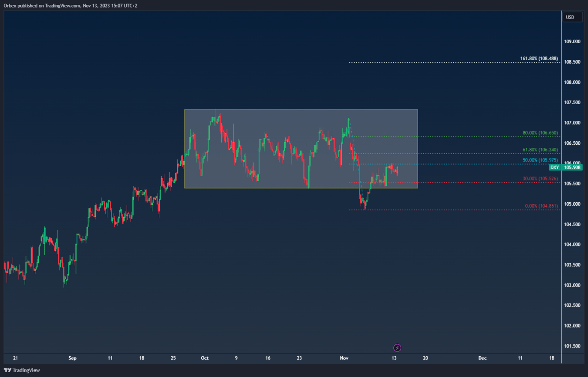Click the 102.500 price axis label
Screen dimensions: 588x377
tap(572, 305)
